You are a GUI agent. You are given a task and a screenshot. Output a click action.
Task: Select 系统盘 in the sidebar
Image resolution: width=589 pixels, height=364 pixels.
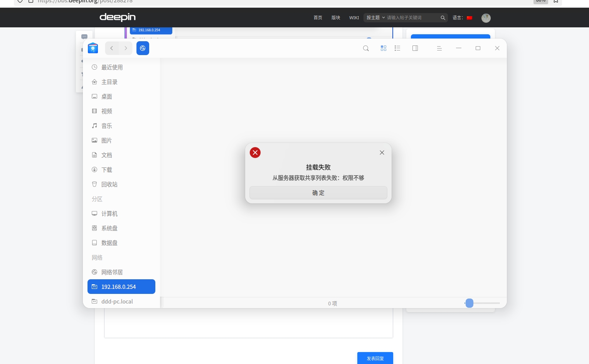pos(121,228)
